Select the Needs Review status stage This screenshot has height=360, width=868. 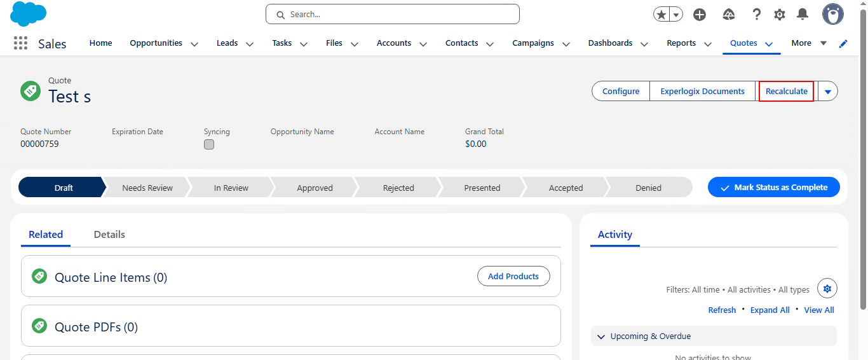coord(147,188)
